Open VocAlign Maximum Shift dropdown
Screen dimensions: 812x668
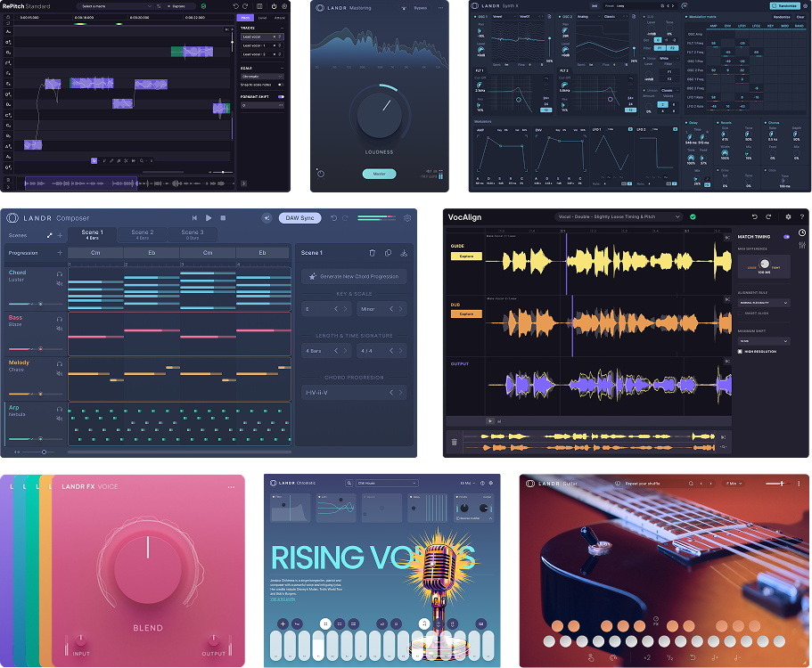[x=764, y=341]
